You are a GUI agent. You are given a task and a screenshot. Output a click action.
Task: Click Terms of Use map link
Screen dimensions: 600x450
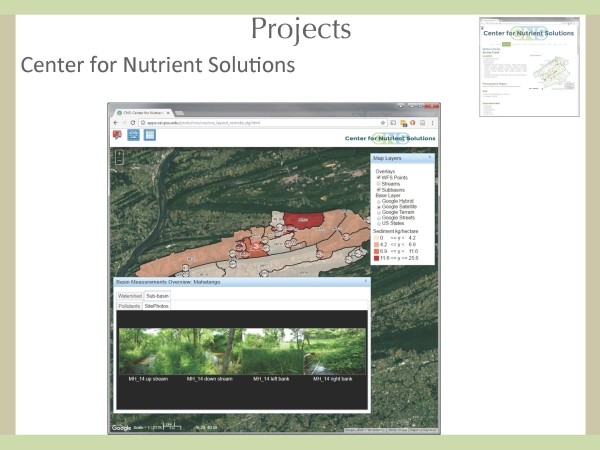coord(398,430)
